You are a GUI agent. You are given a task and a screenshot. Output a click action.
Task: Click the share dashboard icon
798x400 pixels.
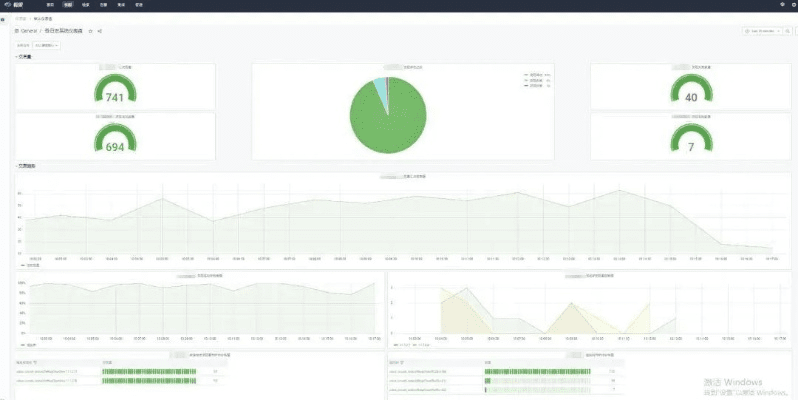pyautogui.click(x=100, y=31)
